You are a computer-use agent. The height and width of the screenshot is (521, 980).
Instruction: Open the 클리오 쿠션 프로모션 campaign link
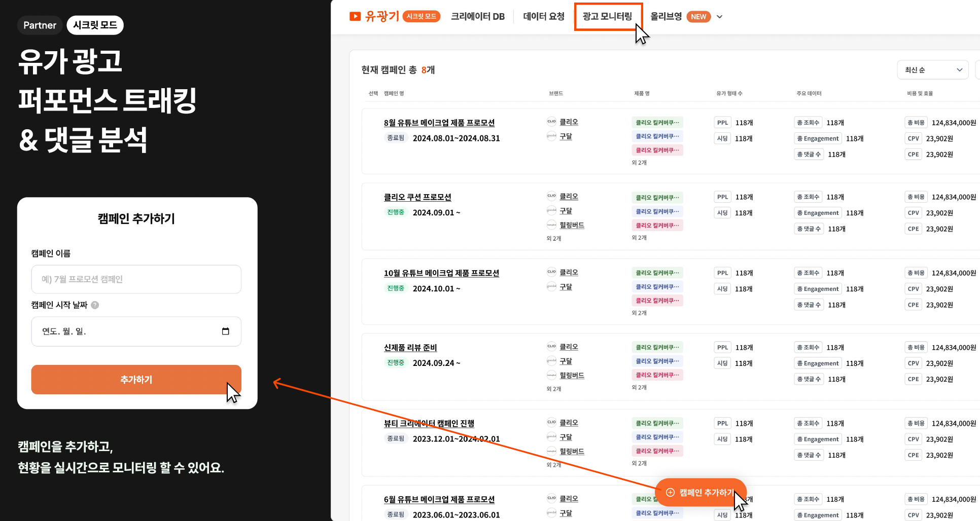tap(417, 197)
